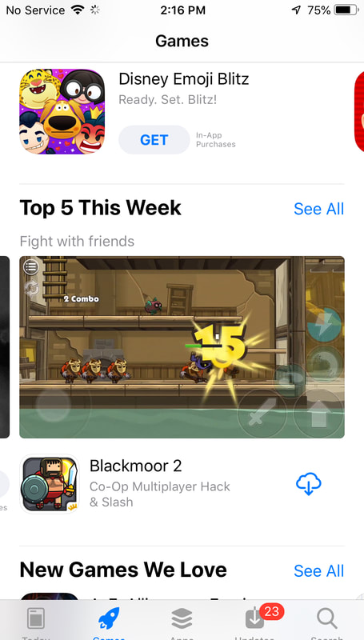The image size is (364, 640).
Task: Open the Apps layers tab
Action: coord(182,620)
